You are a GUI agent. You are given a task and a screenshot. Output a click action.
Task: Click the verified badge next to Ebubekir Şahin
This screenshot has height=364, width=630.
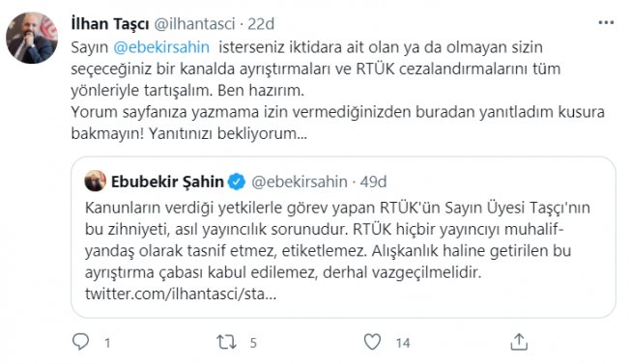pyautogui.click(x=237, y=182)
